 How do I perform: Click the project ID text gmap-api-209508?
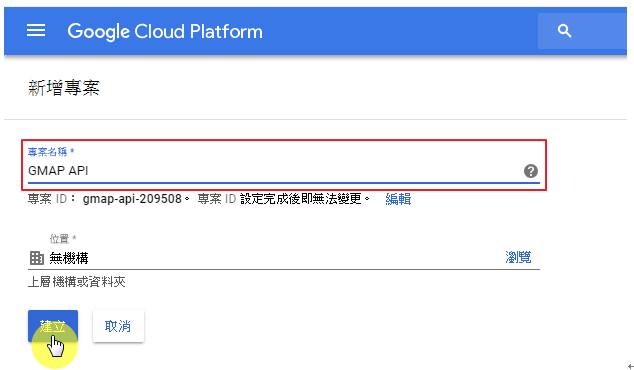click(132, 199)
